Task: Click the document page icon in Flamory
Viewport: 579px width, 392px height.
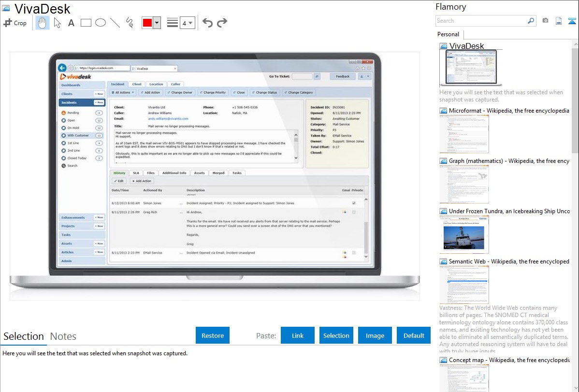Action: click(x=559, y=21)
